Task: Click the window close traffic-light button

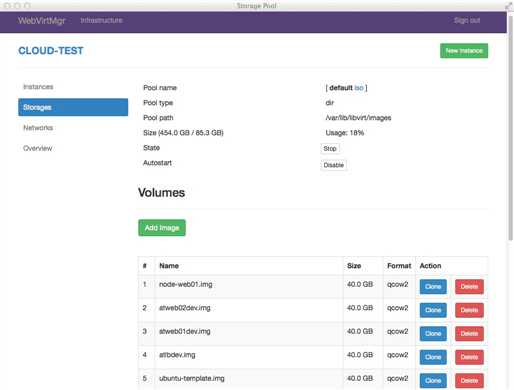Action: click(7, 6)
